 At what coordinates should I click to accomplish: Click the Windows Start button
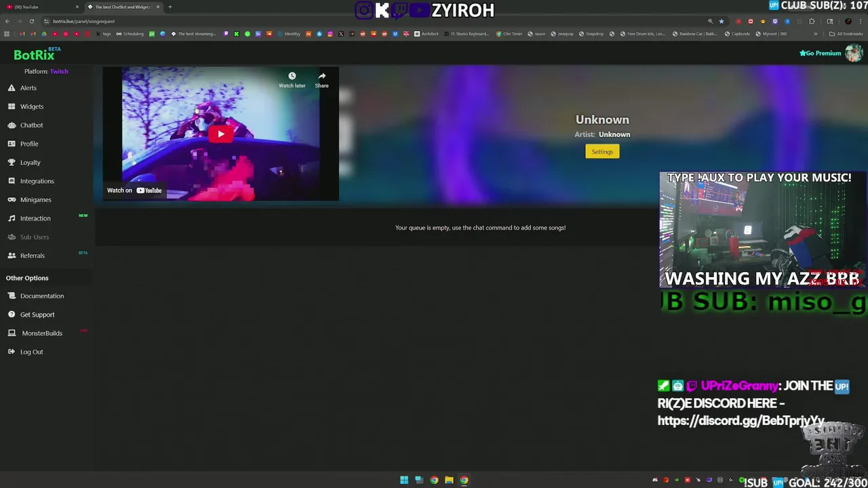coord(404,480)
